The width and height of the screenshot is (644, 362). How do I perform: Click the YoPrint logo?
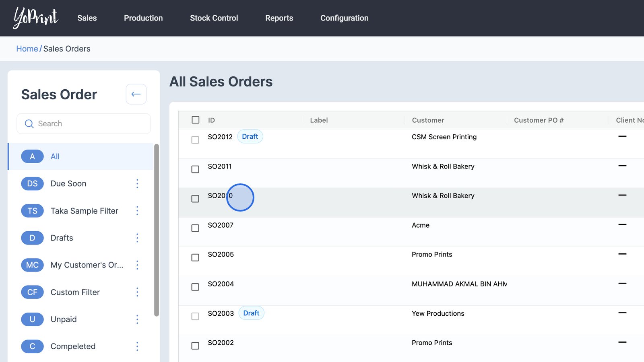[x=35, y=18]
